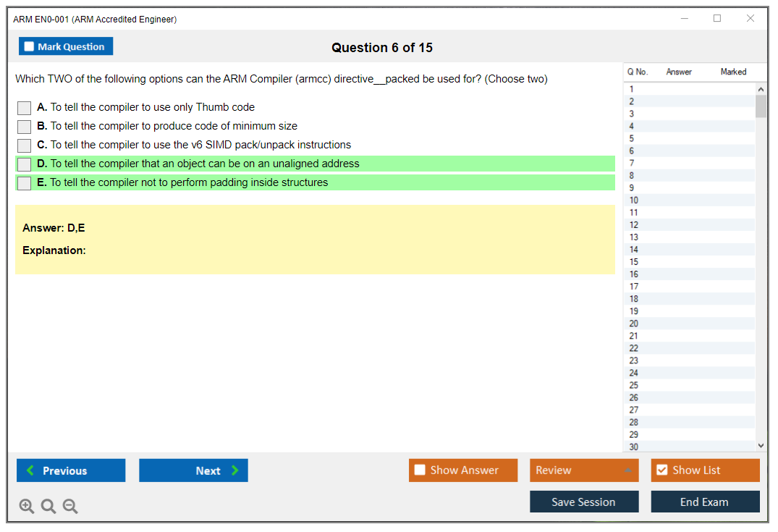Click the zoom in magnifier icon
Viewport: 778px width, 532px height.
pos(27,507)
